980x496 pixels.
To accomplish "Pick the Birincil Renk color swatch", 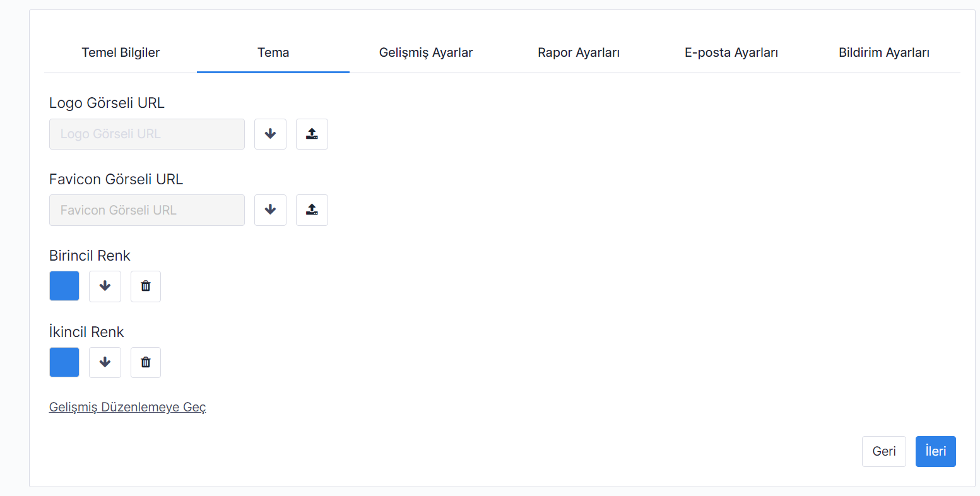I will click(64, 286).
